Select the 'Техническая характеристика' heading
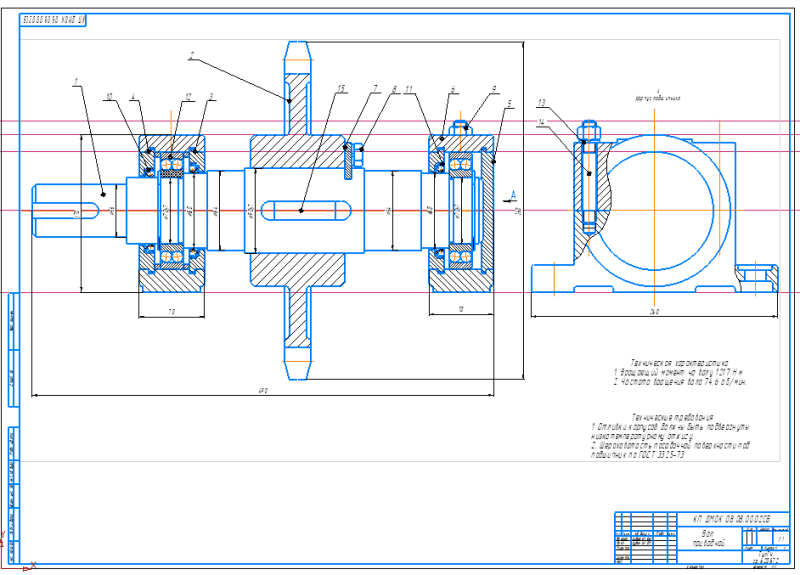This screenshot has height=575, width=800. click(680, 363)
